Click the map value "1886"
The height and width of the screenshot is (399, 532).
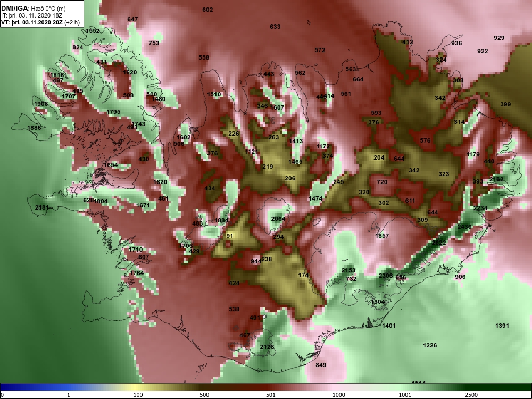[34, 128]
